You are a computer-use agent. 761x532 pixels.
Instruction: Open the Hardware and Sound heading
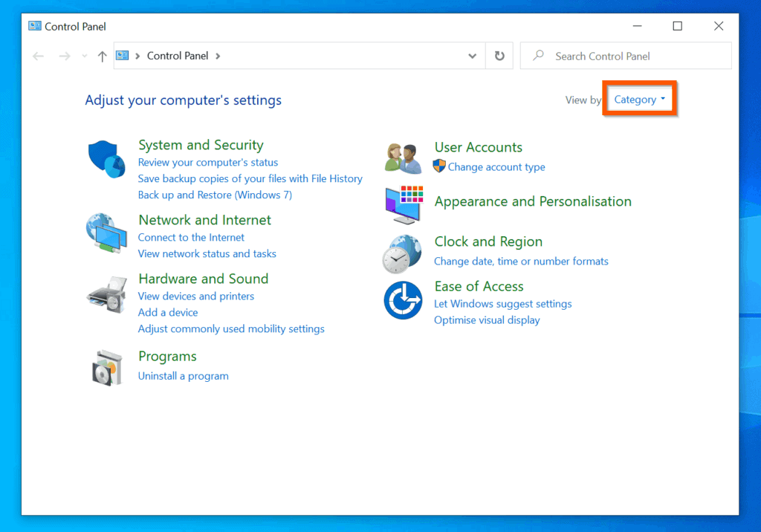click(x=204, y=279)
